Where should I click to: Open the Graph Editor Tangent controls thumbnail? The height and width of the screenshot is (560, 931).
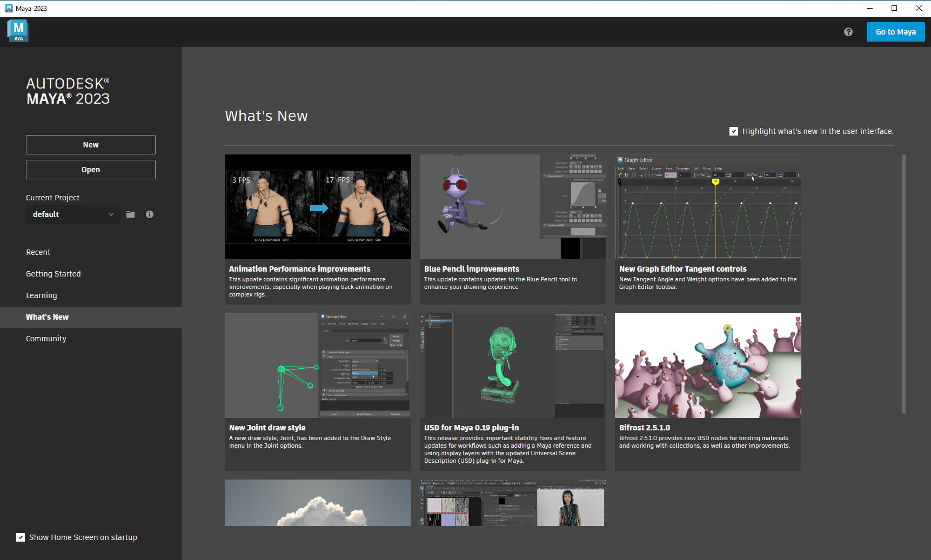[708, 207]
